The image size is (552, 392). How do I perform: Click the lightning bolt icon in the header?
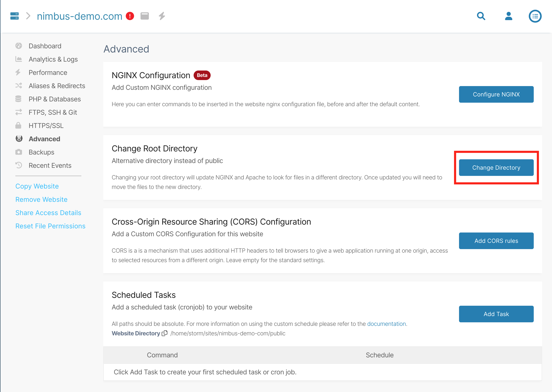(x=162, y=16)
